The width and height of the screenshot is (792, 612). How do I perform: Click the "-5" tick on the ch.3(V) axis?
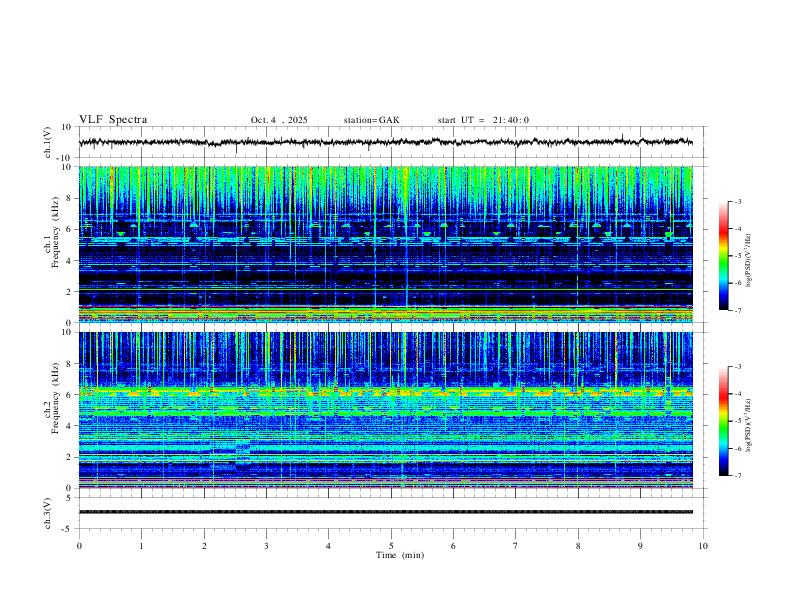(68, 529)
